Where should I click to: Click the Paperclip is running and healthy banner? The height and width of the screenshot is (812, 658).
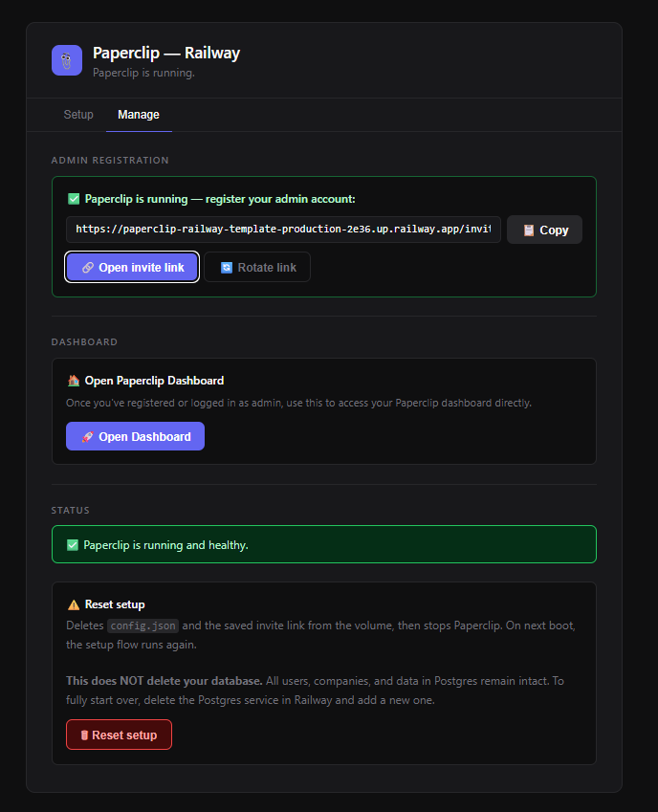tap(324, 544)
